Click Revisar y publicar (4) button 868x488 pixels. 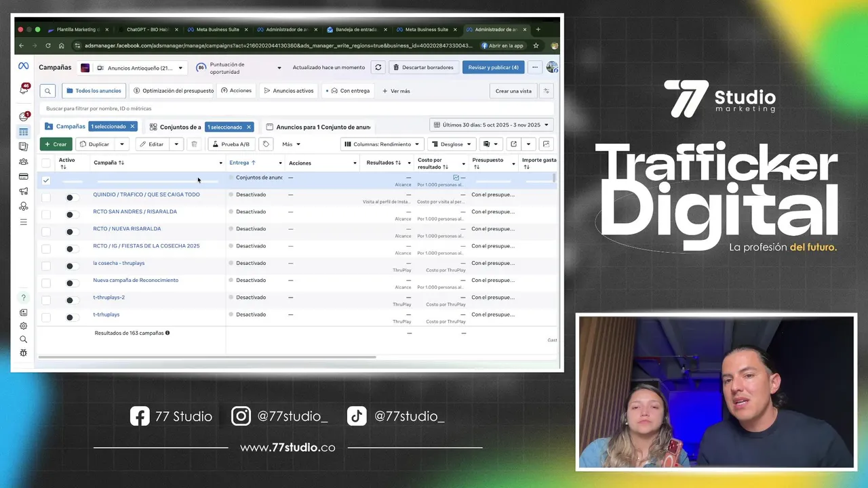coord(493,68)
